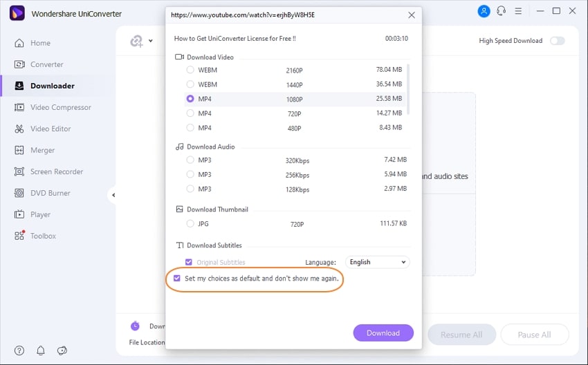Click the 78.04 MB file size
Image resolution: width=588 pixels, height=365 pixels.
click(x=389, y=69)
